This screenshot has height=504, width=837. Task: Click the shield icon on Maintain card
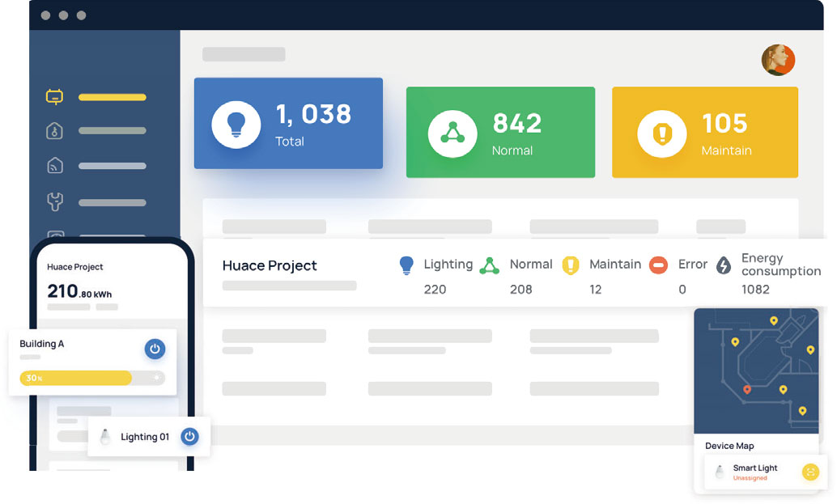click(661, 133)
